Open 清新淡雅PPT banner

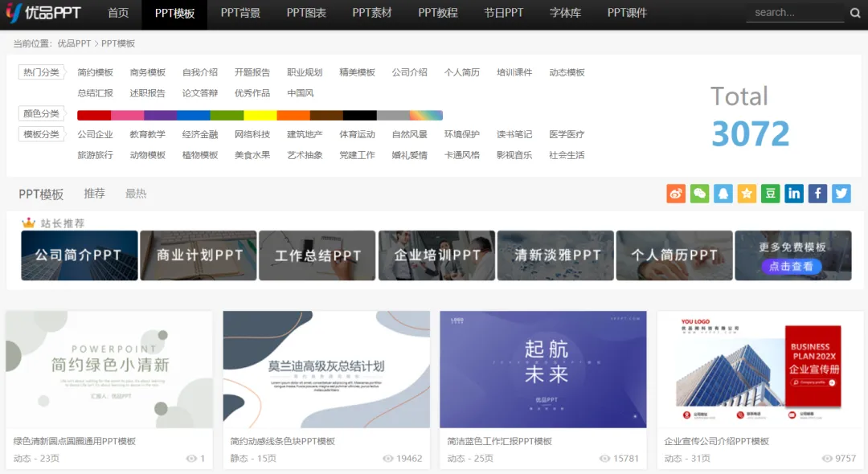point(555,255)
